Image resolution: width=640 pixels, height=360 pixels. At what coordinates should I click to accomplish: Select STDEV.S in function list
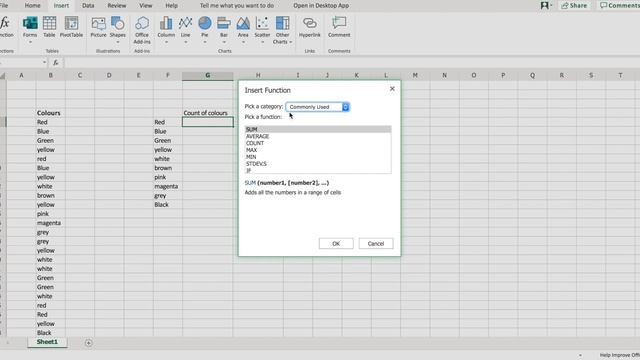click(x=318, y=164)
